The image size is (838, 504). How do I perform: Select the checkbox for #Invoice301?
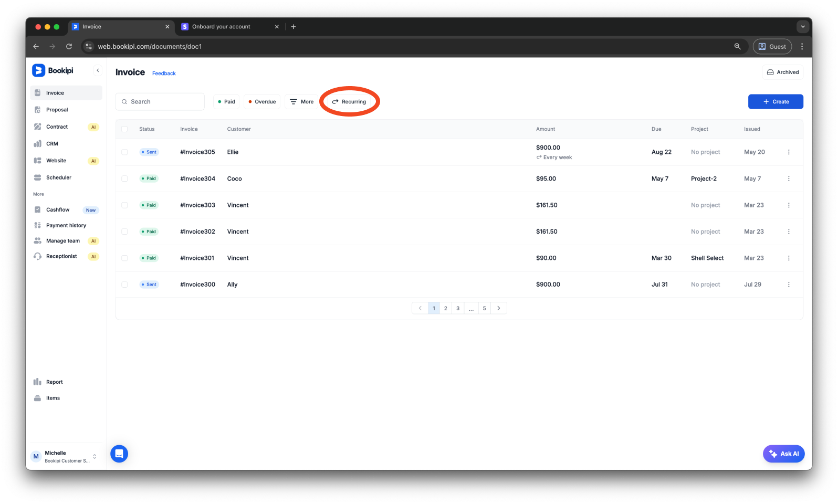coord(124,258)
